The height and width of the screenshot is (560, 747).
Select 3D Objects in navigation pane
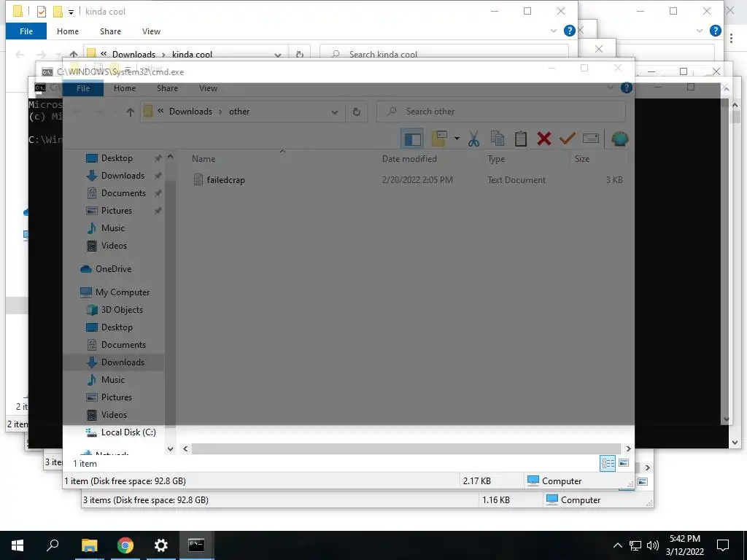click(122, 310)
